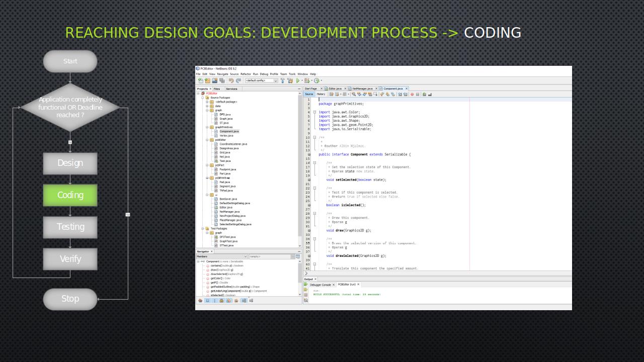
Task: Click the Debug Project toolbar icon
Action: pos(306,80)
